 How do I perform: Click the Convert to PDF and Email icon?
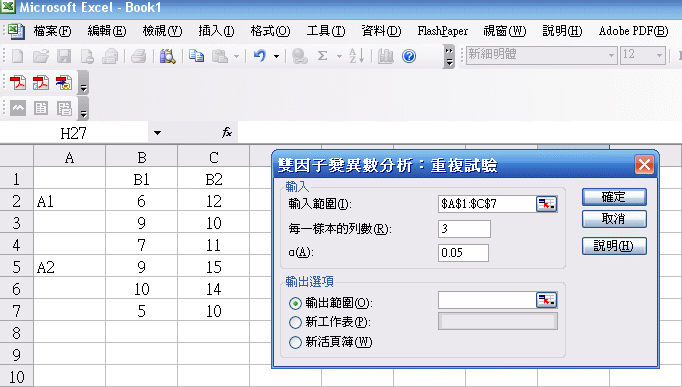(41, 82)
